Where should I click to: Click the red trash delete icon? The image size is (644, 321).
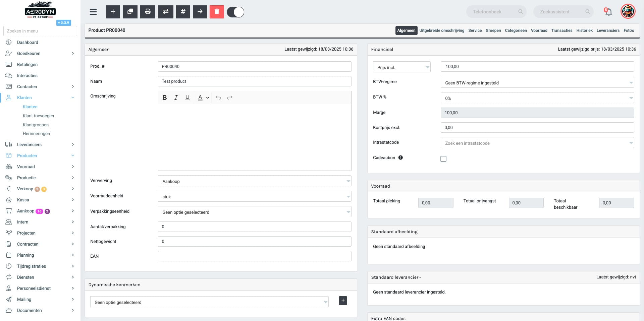(217, 12)
